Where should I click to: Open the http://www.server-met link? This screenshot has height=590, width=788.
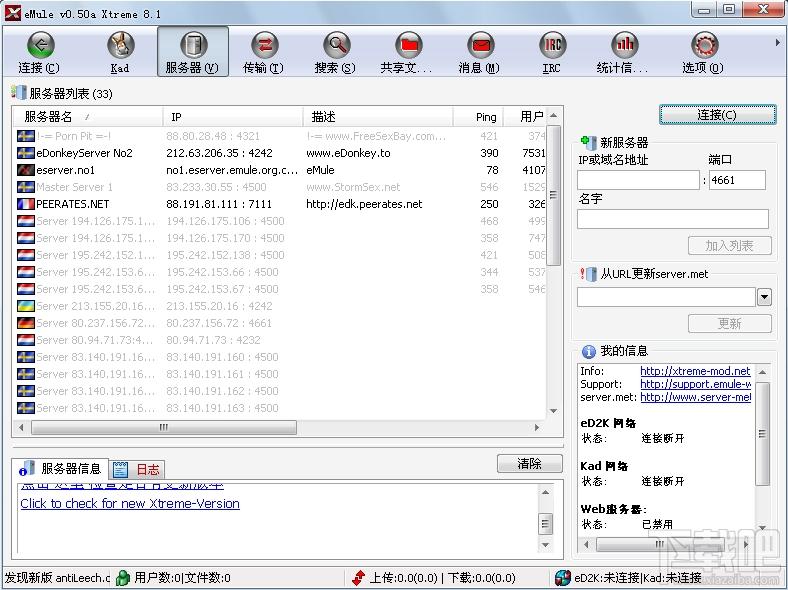tap(696, 397)
